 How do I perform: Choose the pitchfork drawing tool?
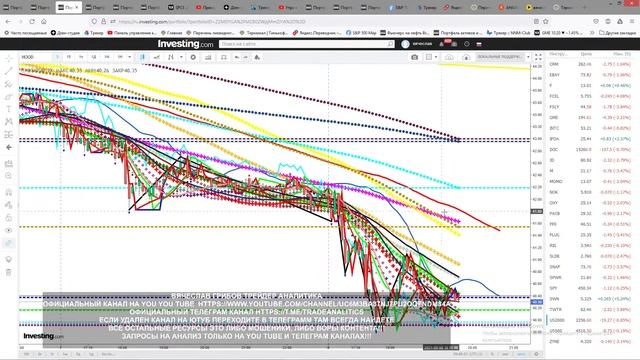[9, 84]
